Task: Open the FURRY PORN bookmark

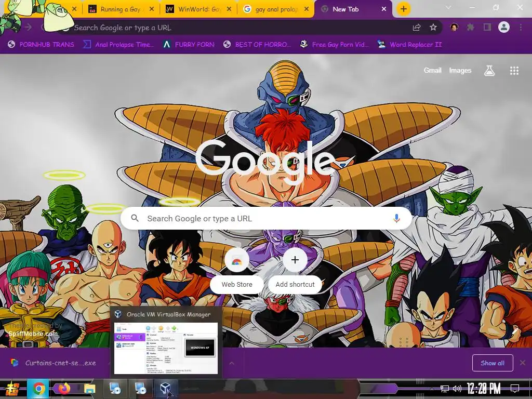Action: (x=189, y=45)
